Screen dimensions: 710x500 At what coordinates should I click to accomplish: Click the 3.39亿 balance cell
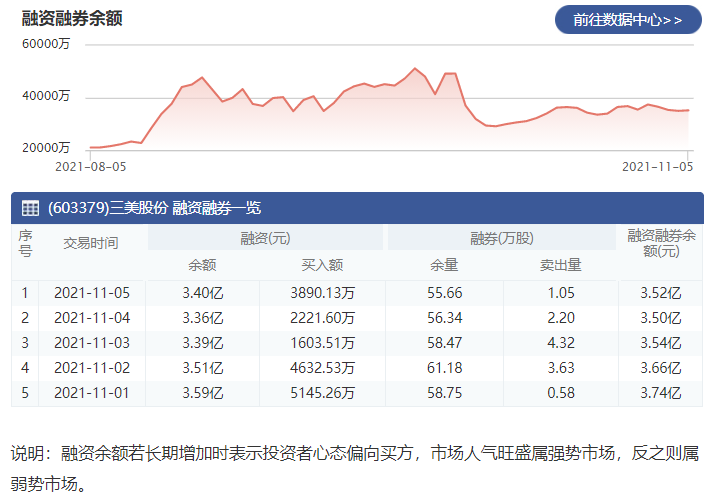pos(203,343)
